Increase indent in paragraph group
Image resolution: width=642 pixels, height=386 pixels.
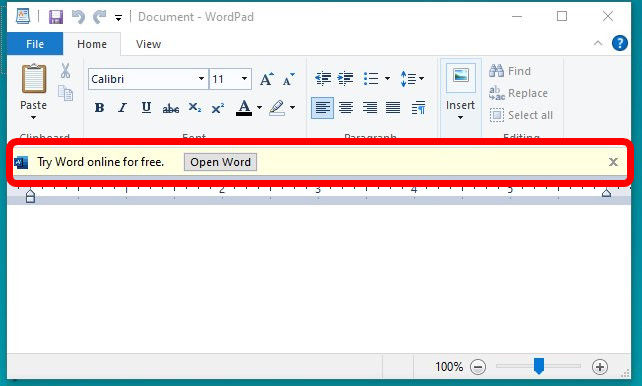[346, 78]
